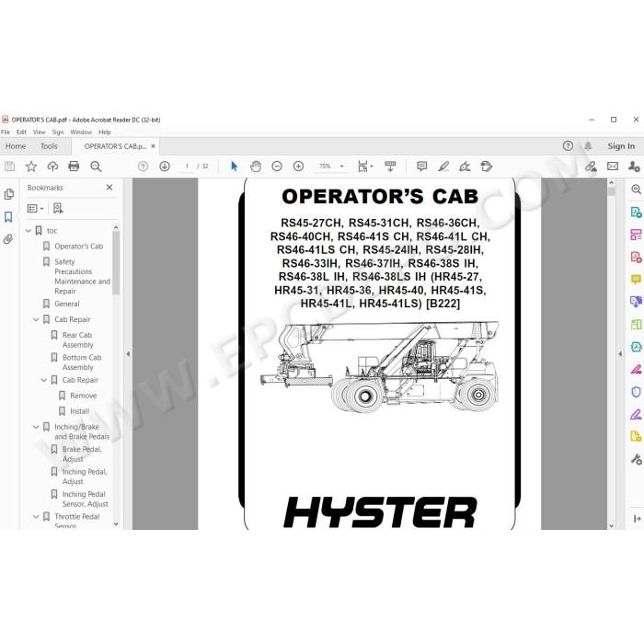Toggle the bookmarks panel icon

click(x=8, y=217)
